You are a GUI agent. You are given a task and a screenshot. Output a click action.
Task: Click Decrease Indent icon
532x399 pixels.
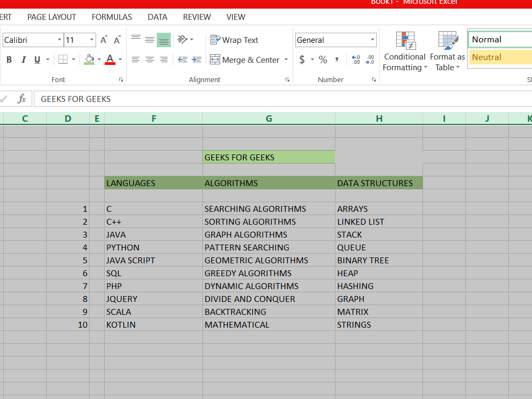pyautogui.click(x=183, y=60)
